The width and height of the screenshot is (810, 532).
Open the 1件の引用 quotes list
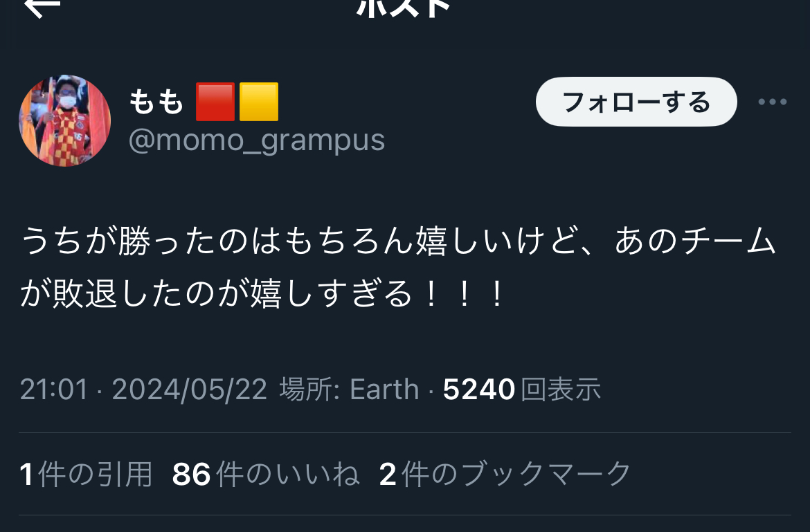87,474
